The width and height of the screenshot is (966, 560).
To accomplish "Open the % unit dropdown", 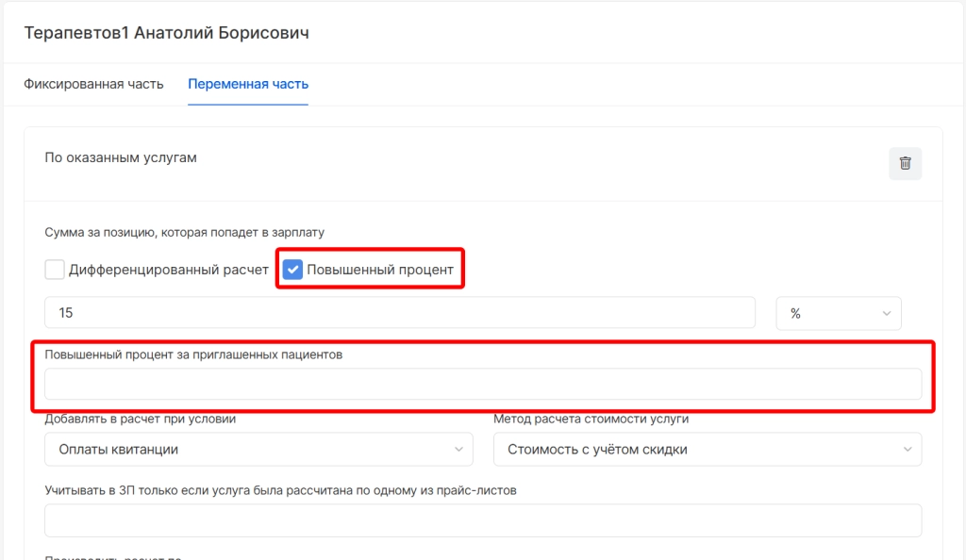I will click(x=838, y=314).
